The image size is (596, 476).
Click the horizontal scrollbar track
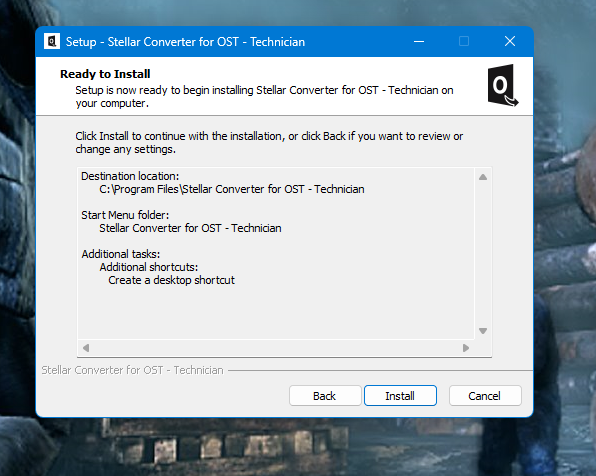[x=276, y=348]
